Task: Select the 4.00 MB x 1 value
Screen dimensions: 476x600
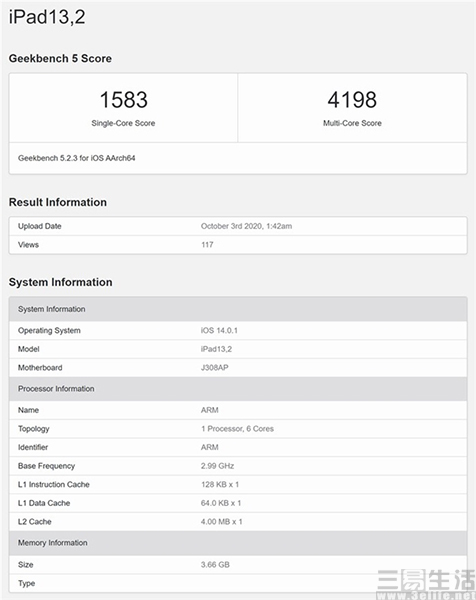Action: pos(222,522)
